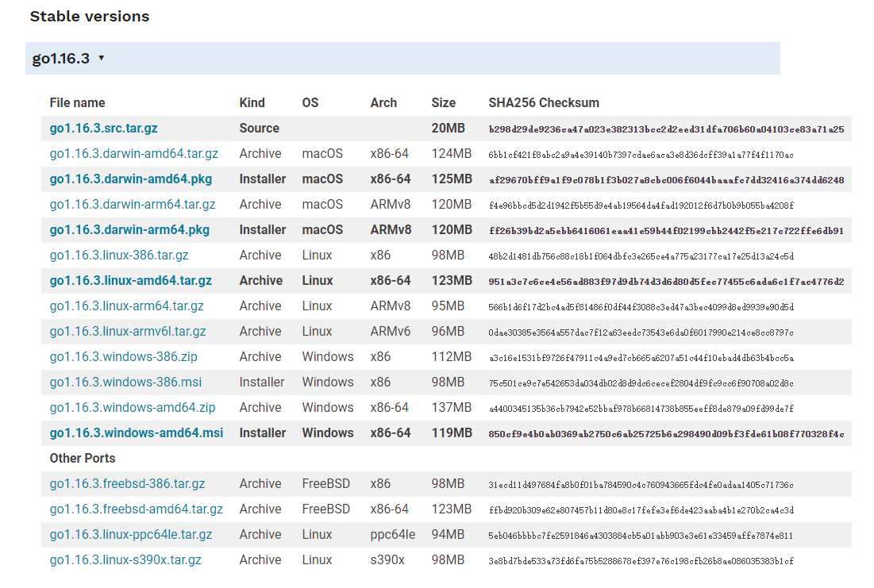Select checksum of go1.16.3.windows-amd64.zip row
874x588 pixels.
point(641,409)
